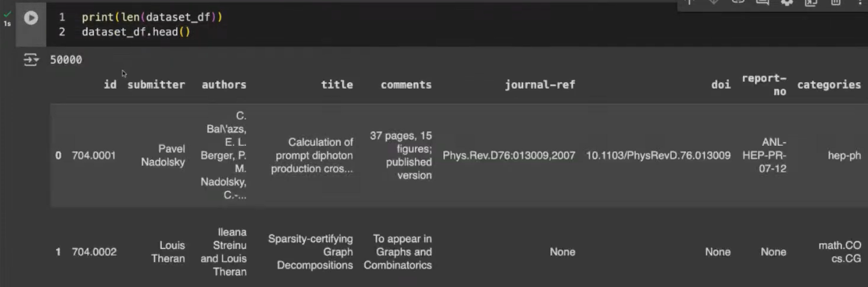
Task: Select the 'authors' column header
Action: [x=224, y=85]
